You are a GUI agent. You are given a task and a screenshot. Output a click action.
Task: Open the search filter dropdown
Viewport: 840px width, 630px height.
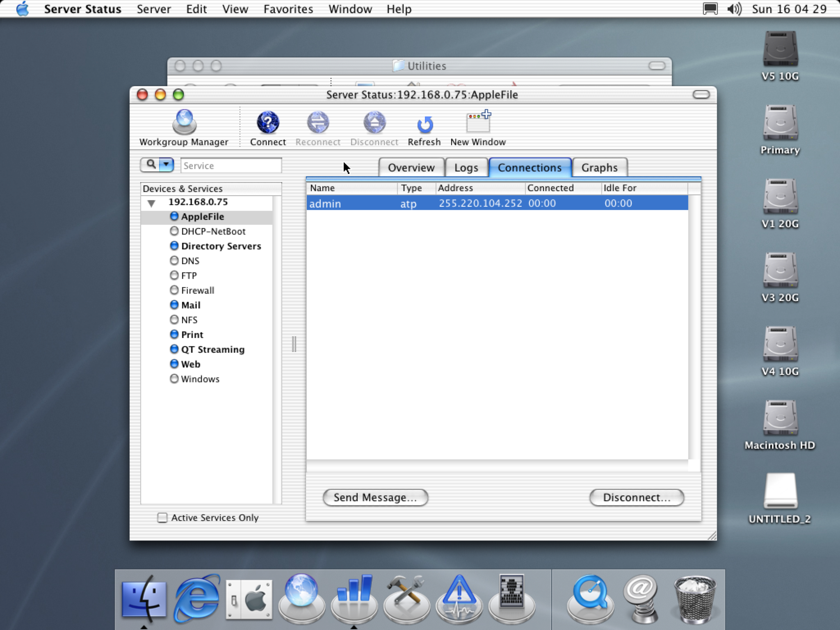[x=166, y=165]
